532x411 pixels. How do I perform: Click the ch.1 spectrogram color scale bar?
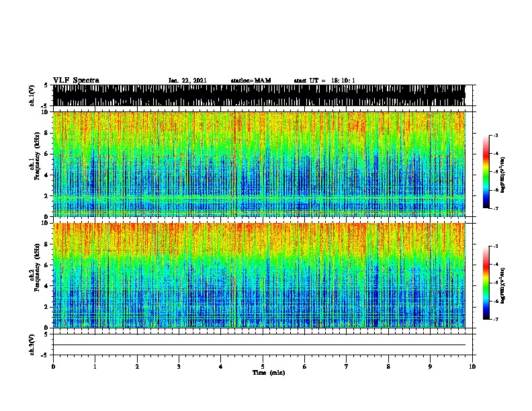point(486,172)
